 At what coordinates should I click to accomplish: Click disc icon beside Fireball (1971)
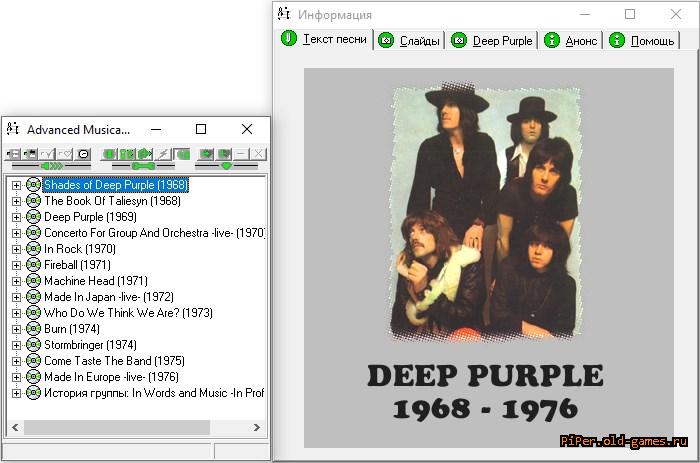point(33,264)
